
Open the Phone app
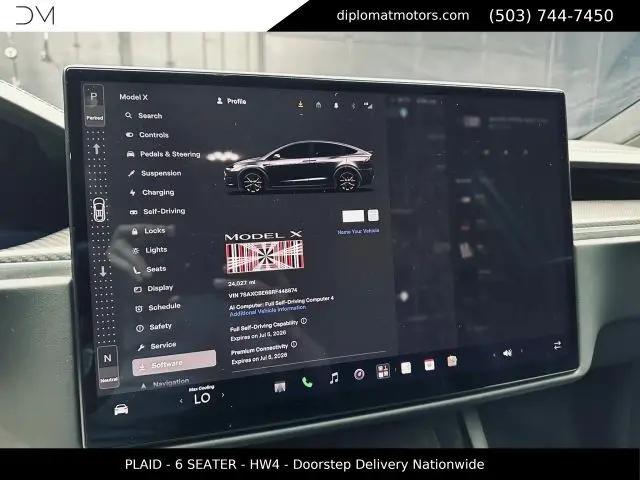(307, 382)
